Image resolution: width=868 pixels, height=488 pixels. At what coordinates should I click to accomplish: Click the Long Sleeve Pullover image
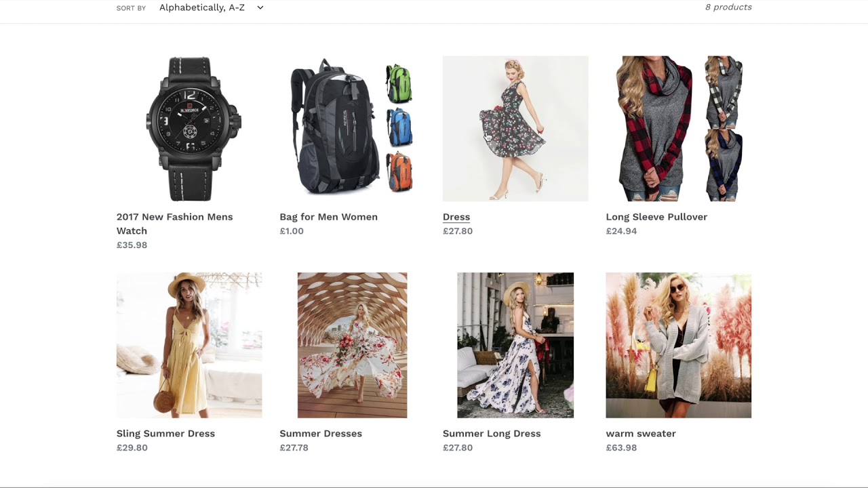[x=678, y=128]
